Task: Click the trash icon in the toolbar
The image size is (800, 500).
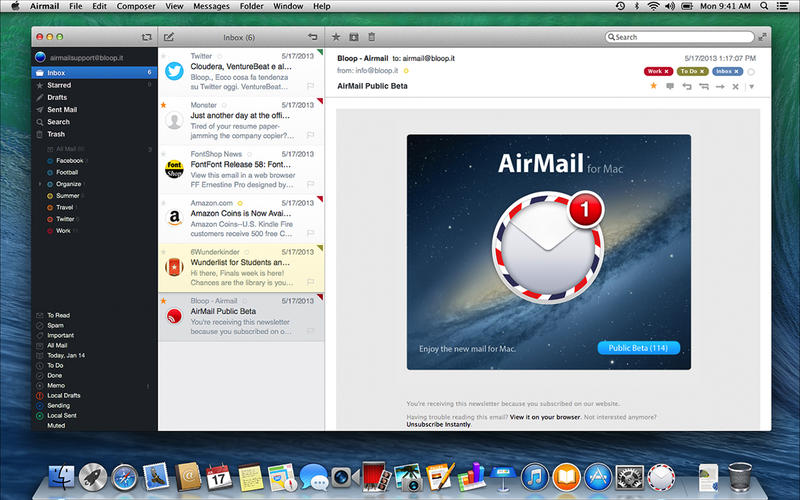Action: pos(372,37)
